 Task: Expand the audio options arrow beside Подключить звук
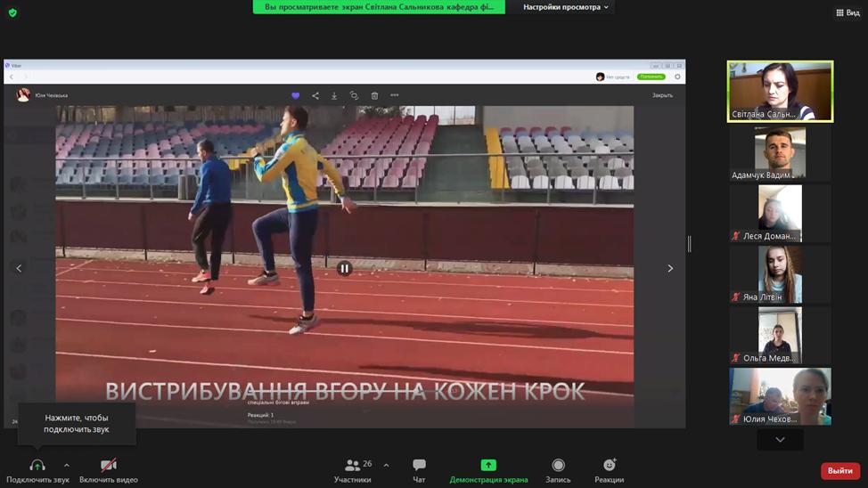coord(67,465)
